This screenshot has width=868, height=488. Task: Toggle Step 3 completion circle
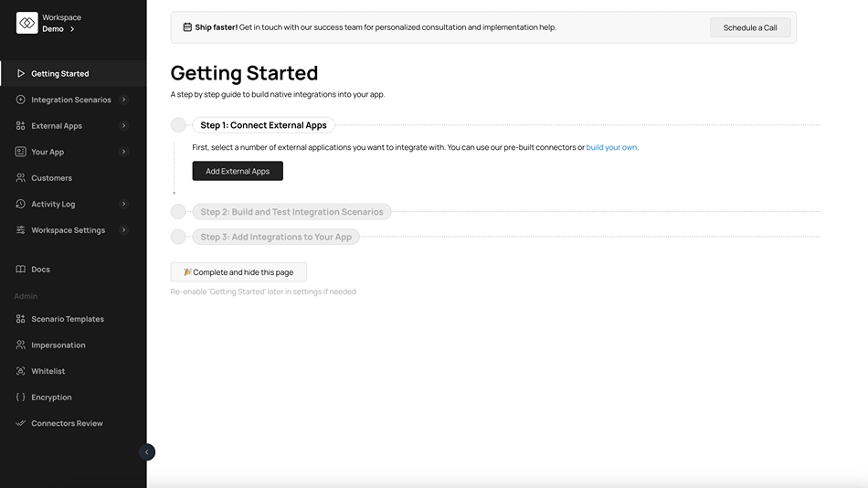(178, 237)
